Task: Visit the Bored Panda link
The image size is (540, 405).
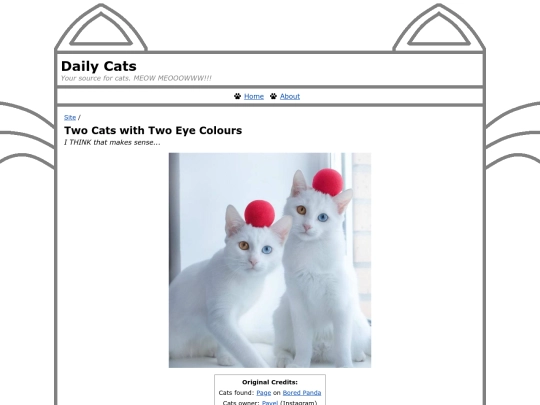Action: (x=302, y=393)
